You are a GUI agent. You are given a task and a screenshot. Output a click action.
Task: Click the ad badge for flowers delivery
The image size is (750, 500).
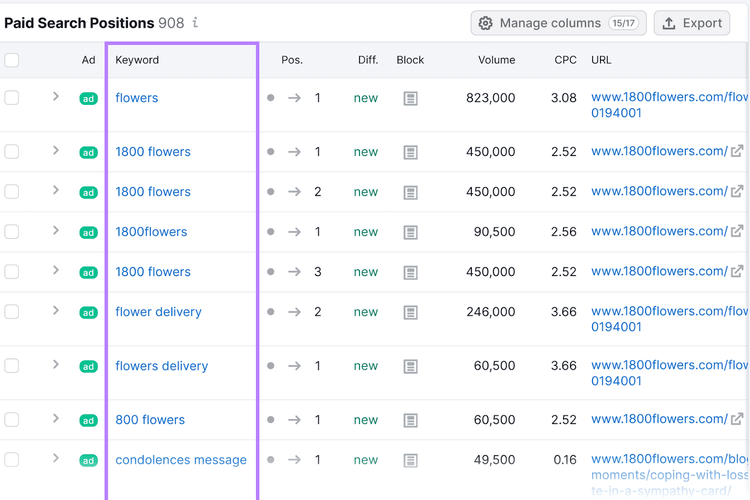[88, 367]
